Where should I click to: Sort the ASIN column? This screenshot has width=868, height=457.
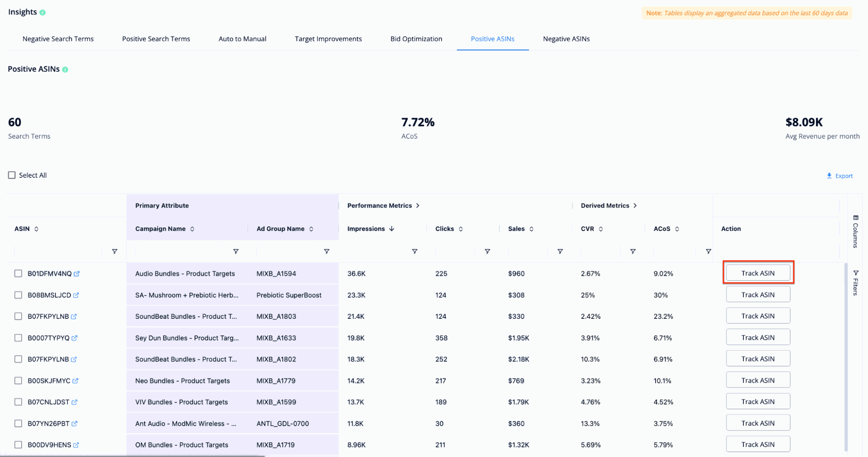point(36,229)
